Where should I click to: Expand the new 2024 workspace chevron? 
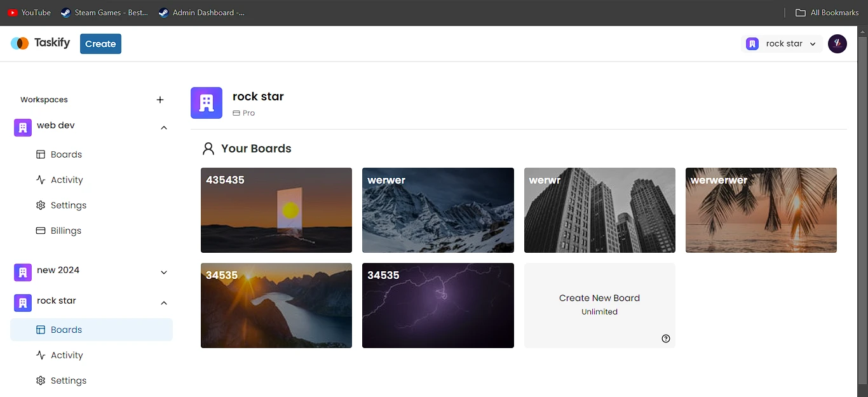[164, 273]
